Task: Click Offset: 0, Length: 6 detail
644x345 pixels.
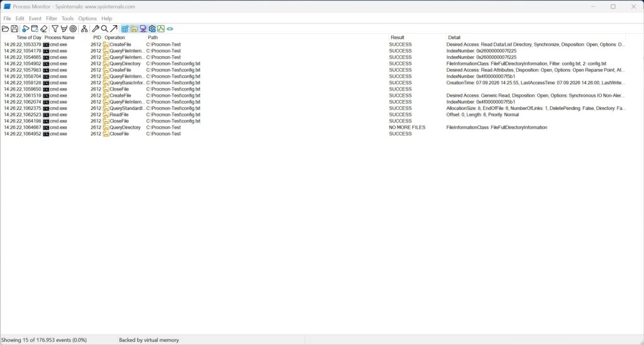Action: point(482,114)
